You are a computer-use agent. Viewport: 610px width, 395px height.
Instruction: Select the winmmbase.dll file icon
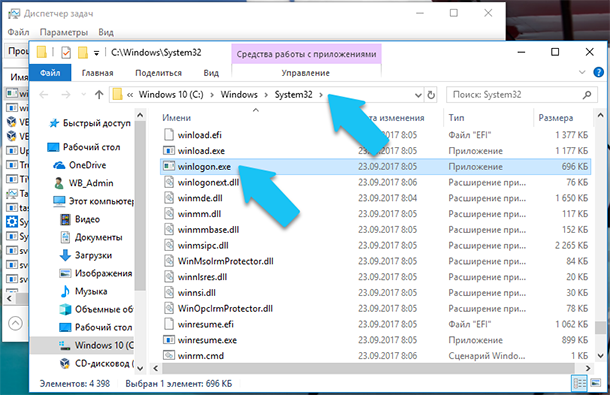168,230
